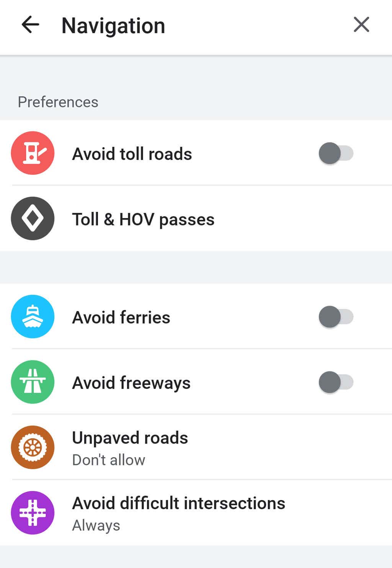Viewport: 392px width, 568px height.
Task: Turn on the Avoid ferries toggle
Action: (336, 317)
